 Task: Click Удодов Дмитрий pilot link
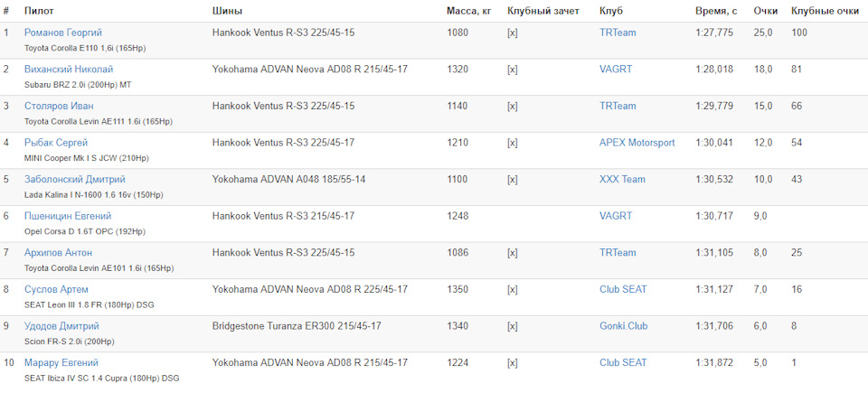(61, 326)
